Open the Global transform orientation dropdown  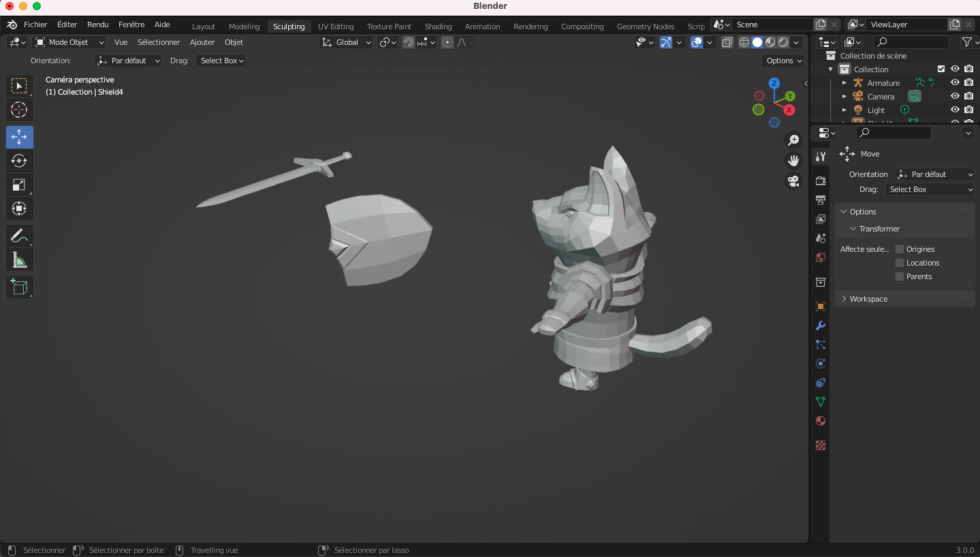tap(347, 42)
